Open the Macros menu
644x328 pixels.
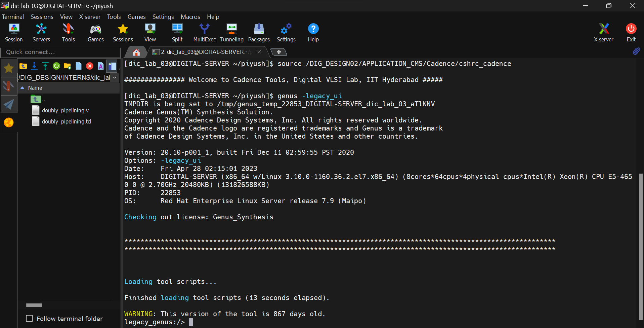tap(190, 16)
